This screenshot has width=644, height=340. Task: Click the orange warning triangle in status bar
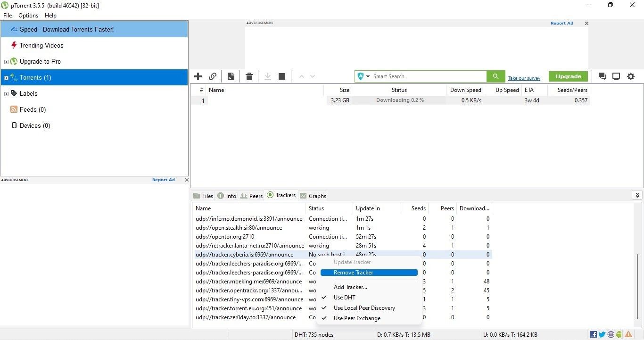tap(628, 335)
